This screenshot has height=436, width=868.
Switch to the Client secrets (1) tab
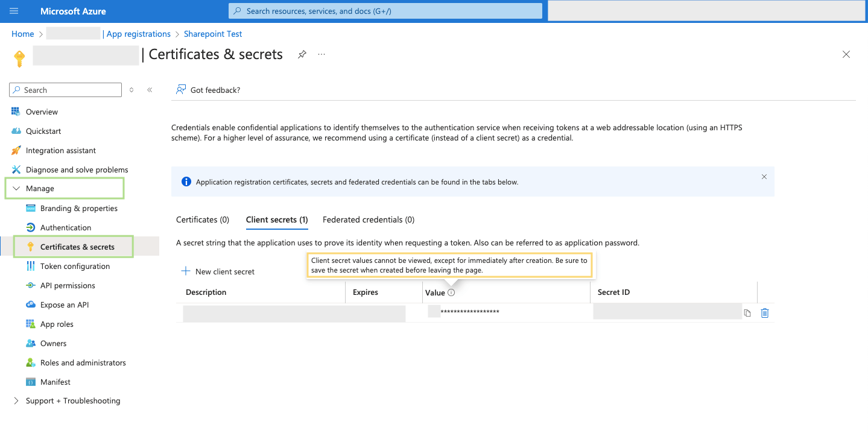(x=277, y=220)
